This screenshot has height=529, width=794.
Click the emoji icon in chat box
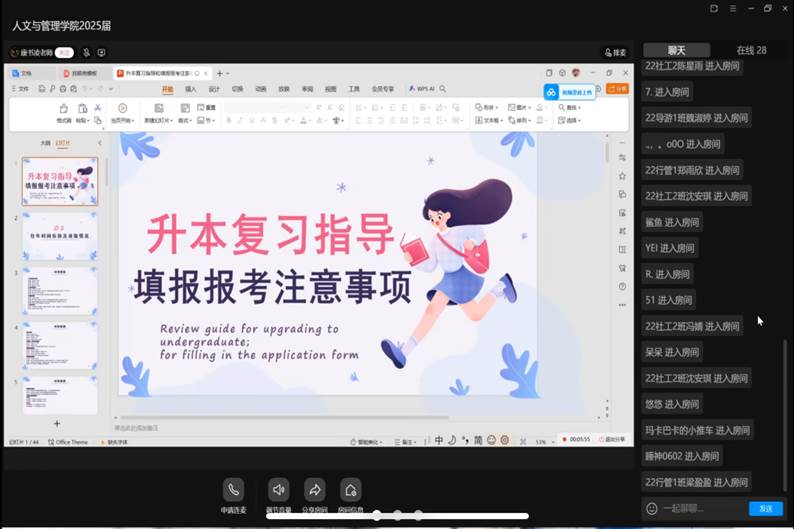tap(652, 509)
